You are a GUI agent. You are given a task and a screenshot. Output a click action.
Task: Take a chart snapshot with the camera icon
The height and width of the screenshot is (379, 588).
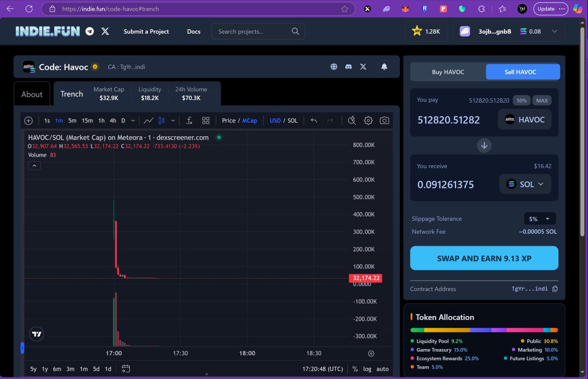(x=385, y=121)
